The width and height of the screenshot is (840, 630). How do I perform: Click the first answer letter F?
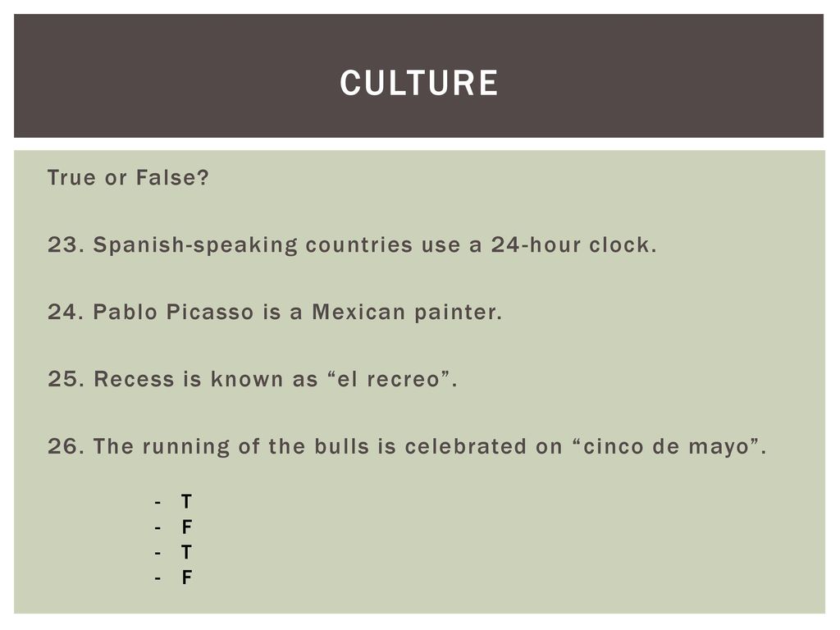[x=186, y=527]
